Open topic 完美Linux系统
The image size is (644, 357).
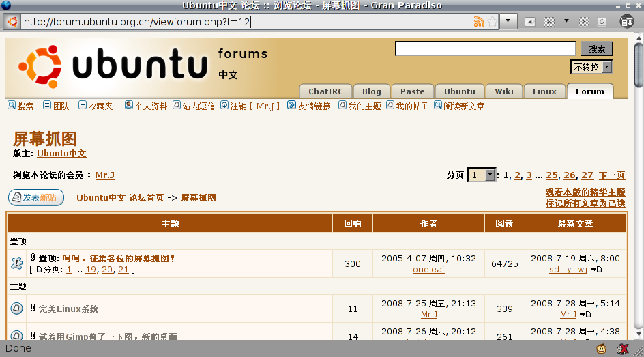(x=69, y=309)
